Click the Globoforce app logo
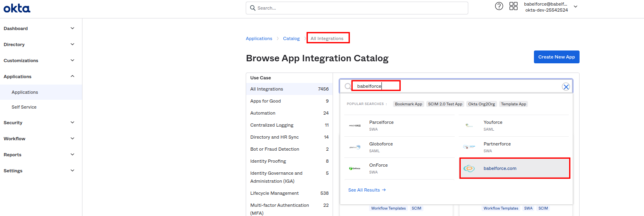This screenshot has width=644, height=216. pyautogui.click(x=355, y=147)
